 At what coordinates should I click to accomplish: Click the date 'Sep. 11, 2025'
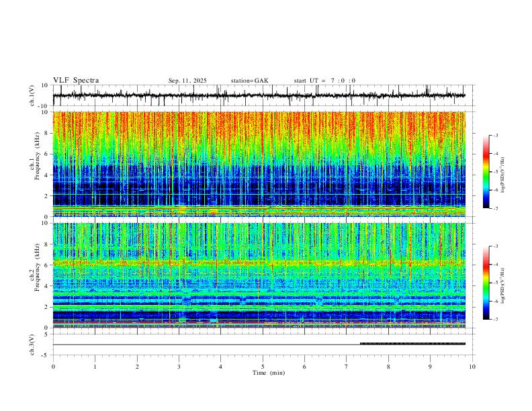[187, 81]
